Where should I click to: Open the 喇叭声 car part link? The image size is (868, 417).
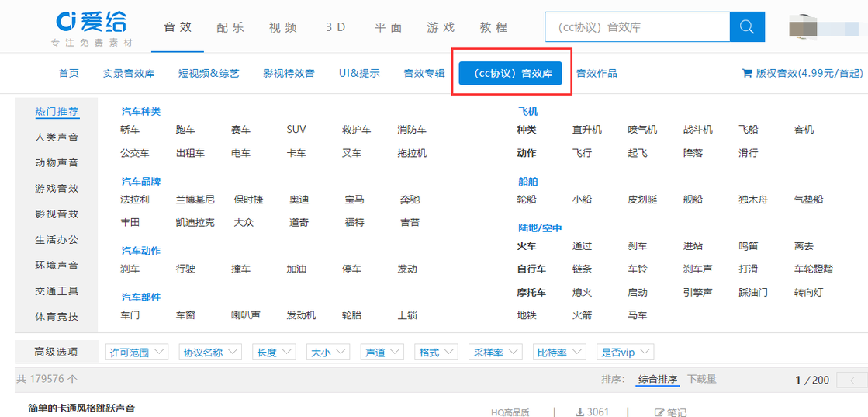click(x=246, y=315)
